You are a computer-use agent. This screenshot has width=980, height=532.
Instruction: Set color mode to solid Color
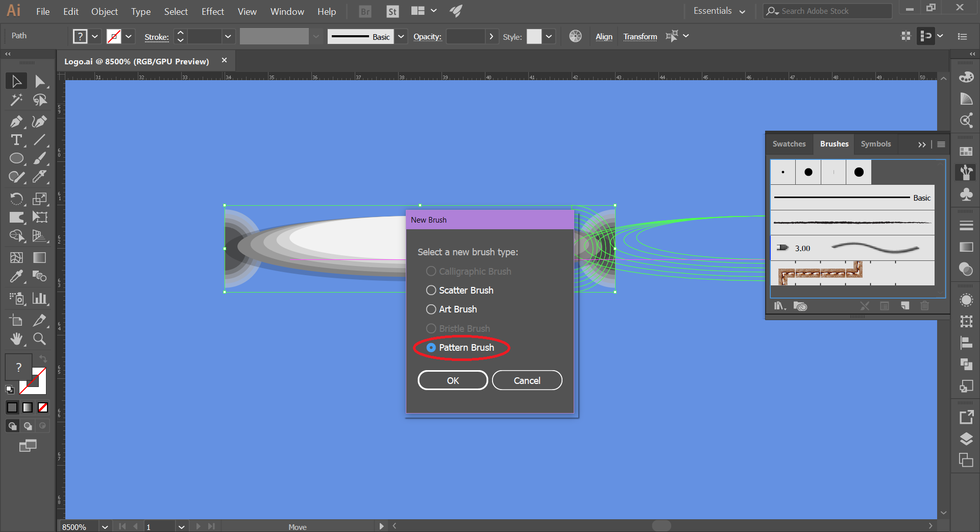coord(12,407)
